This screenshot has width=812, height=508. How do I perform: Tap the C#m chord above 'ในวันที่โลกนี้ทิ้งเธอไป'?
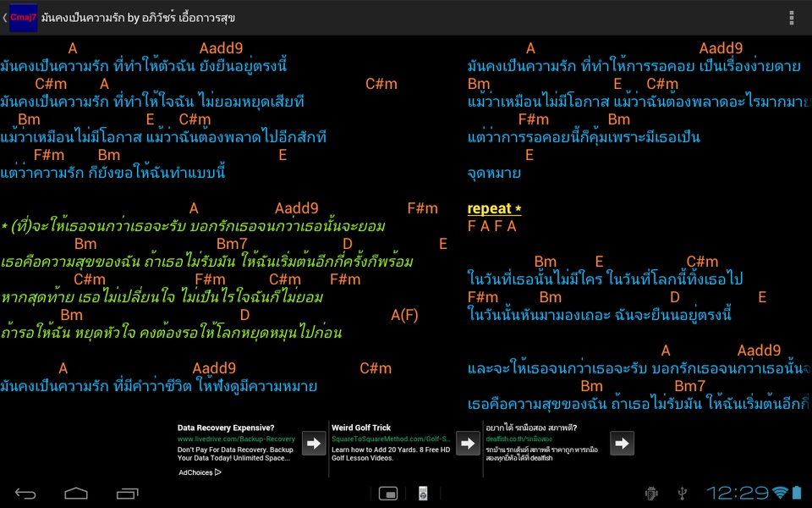click(x=702, y=262)
